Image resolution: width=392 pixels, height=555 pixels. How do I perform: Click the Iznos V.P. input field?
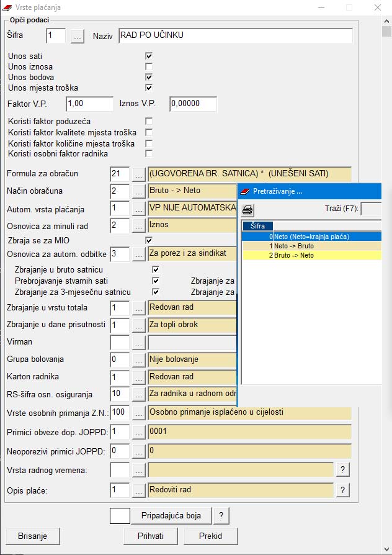pos(193,104)
